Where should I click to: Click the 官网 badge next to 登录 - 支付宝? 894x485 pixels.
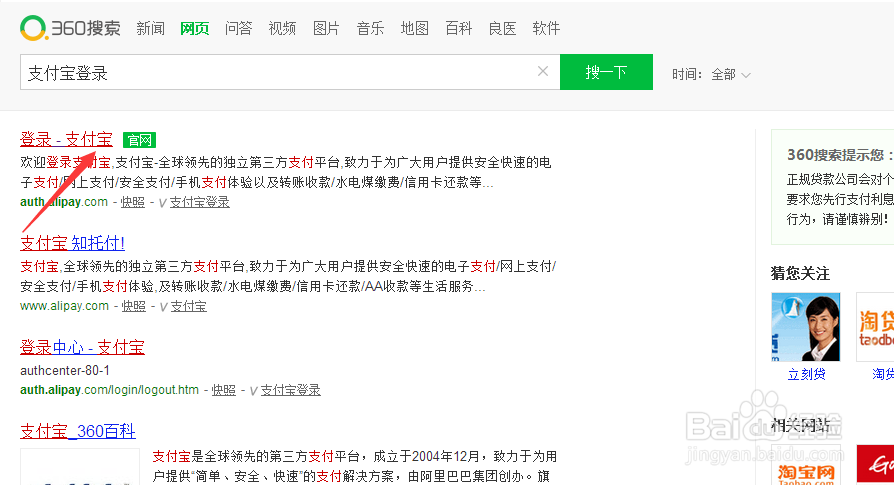[140, 140]
